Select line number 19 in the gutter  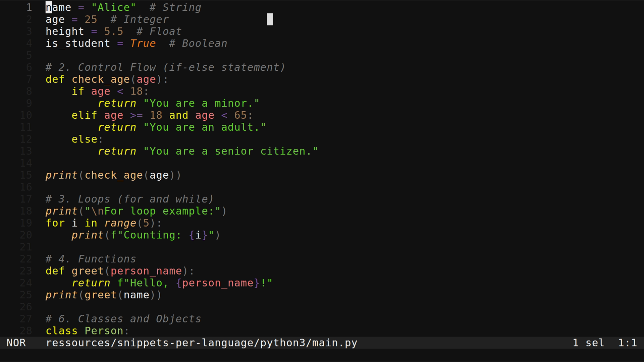[26, 223]
